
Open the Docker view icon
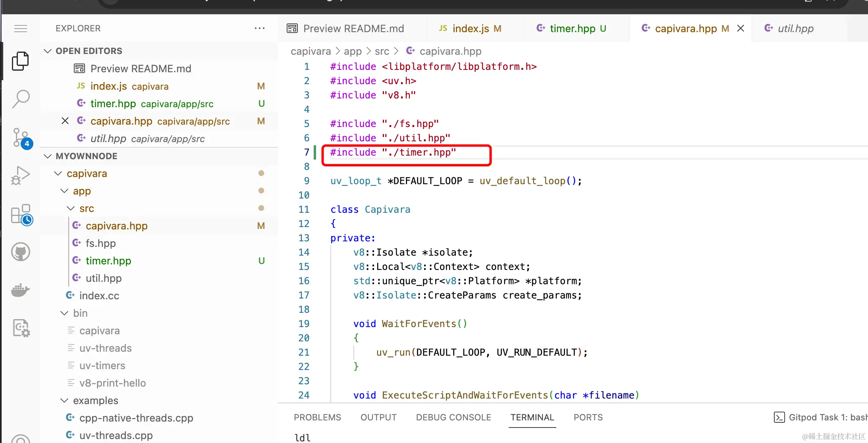pos(20,290)
